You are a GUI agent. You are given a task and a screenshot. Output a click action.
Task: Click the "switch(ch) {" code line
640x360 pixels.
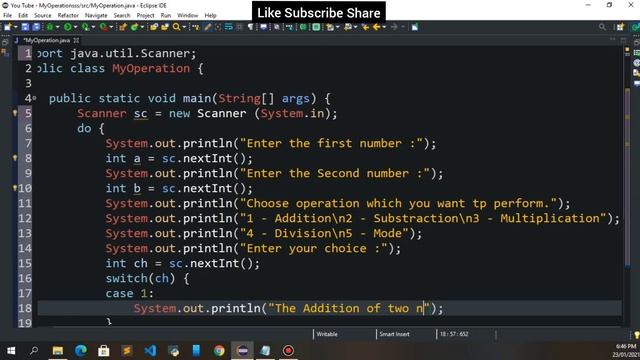pos(147,278)
